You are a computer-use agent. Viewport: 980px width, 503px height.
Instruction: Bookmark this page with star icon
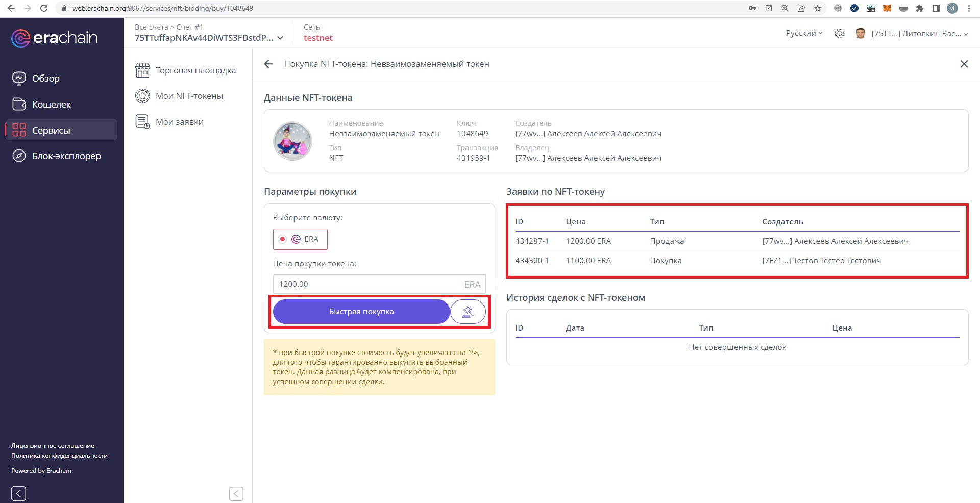coord(818,8)
